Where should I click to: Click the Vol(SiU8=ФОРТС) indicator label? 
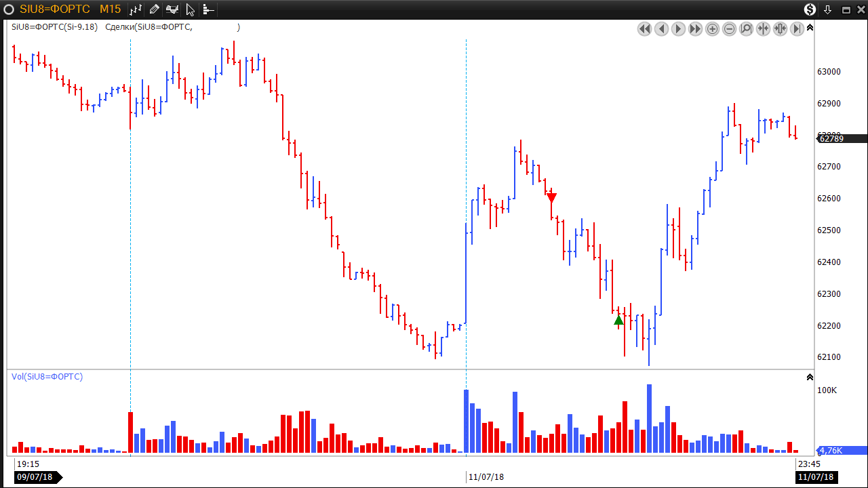(47, 376)
